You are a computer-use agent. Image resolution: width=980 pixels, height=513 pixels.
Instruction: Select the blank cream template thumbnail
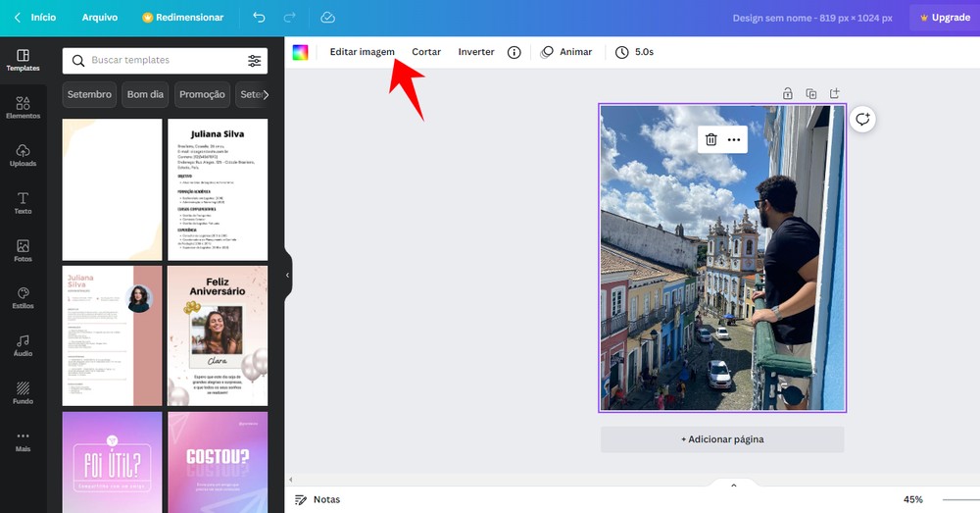click(x=112, y=189)
